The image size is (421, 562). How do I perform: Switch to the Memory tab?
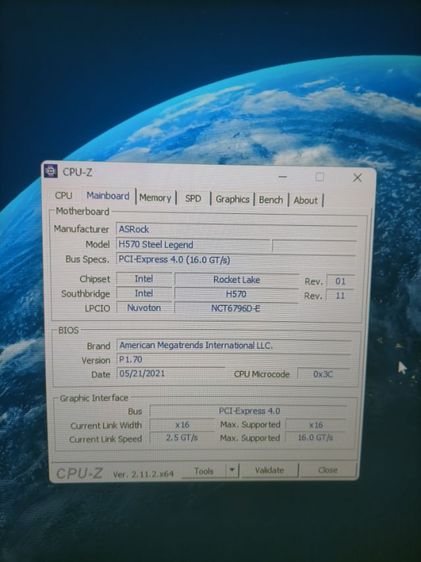pos(155,197)
